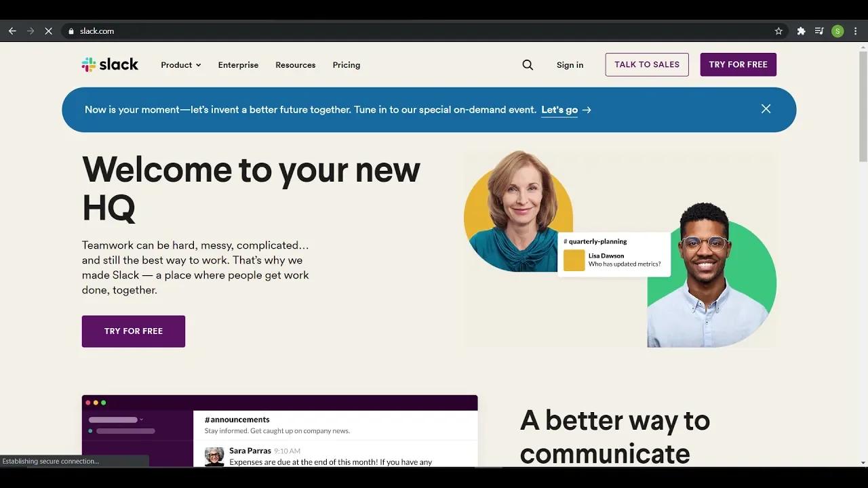Image resolution: width=868 pixels, height=488 pixels.
Task: Click the 'Welcome to your new HQ' headline
Action: click(251, 188)
